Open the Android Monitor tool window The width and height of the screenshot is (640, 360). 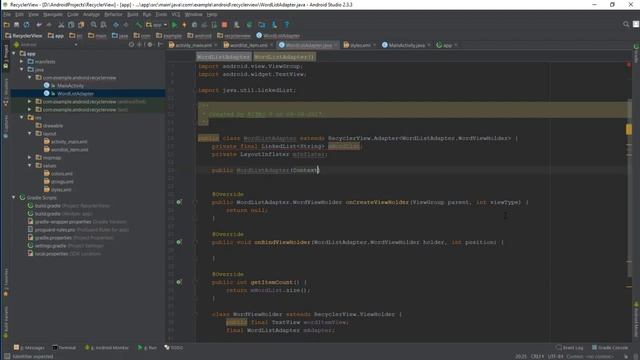pyautogui.click(x=107, y=348)
